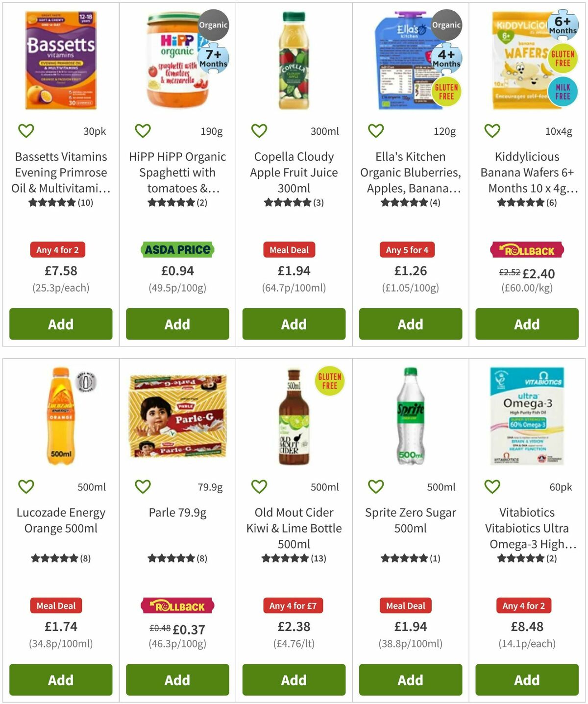The width and height of the screenshot is (588, 704).
Task: Click the favorite heart for Bassetts Vitamins
Action: pyautogui.click(x=25, y=130)
